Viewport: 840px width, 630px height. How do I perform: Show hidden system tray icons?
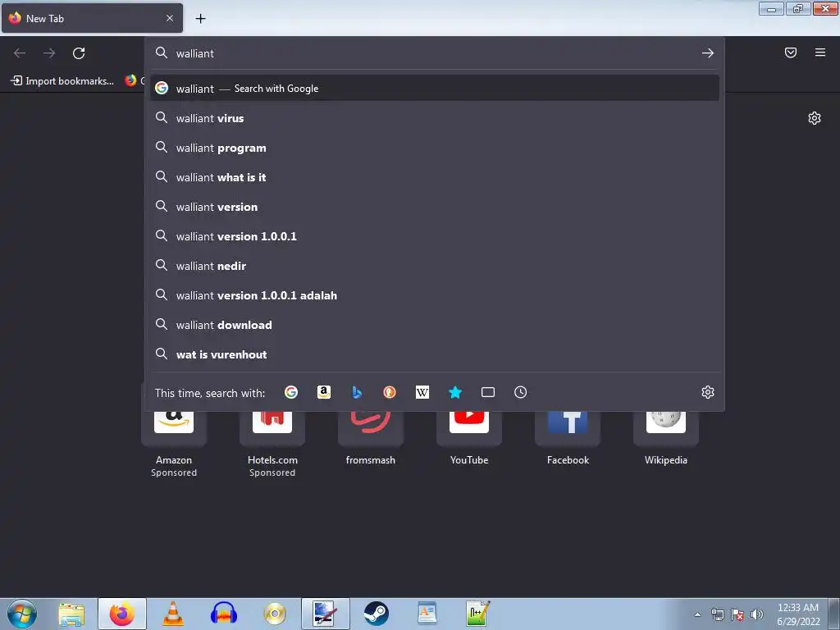697,614
